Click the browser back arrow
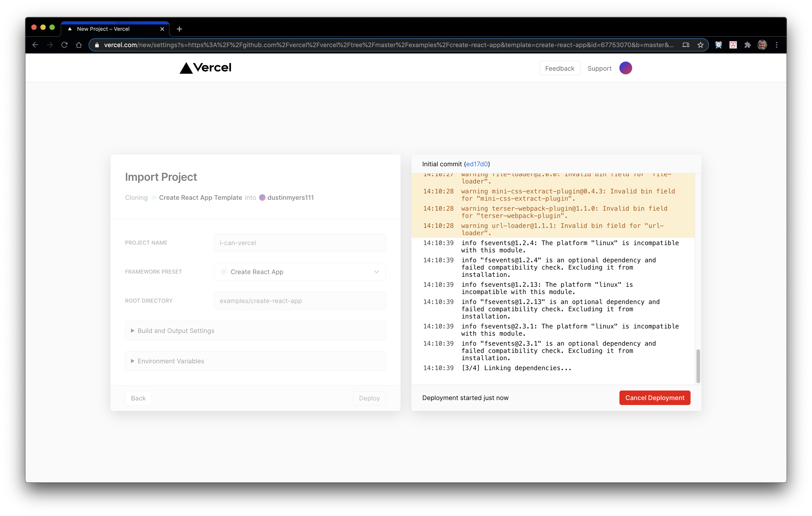Viewport: 812px width, 516px height. pos(35,45)
